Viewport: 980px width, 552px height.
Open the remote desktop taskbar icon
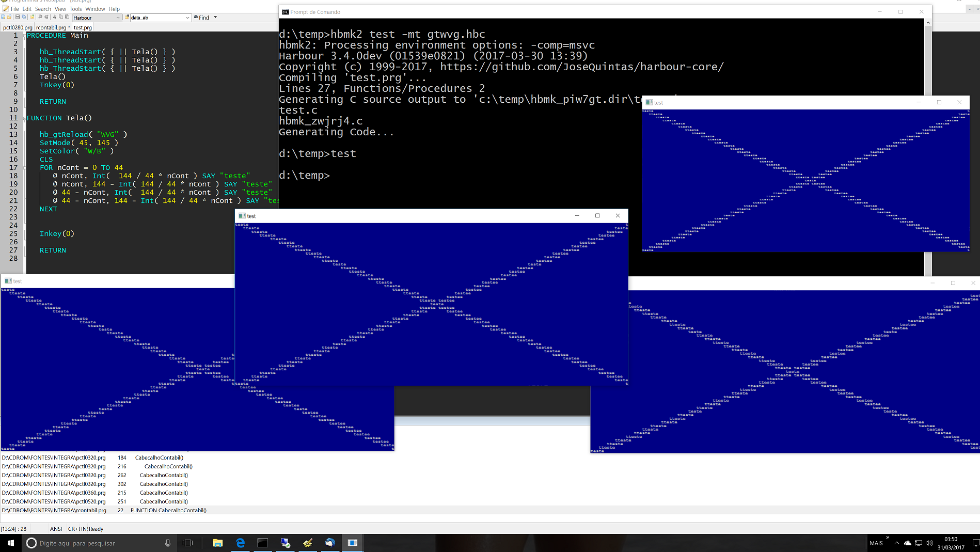286,543
